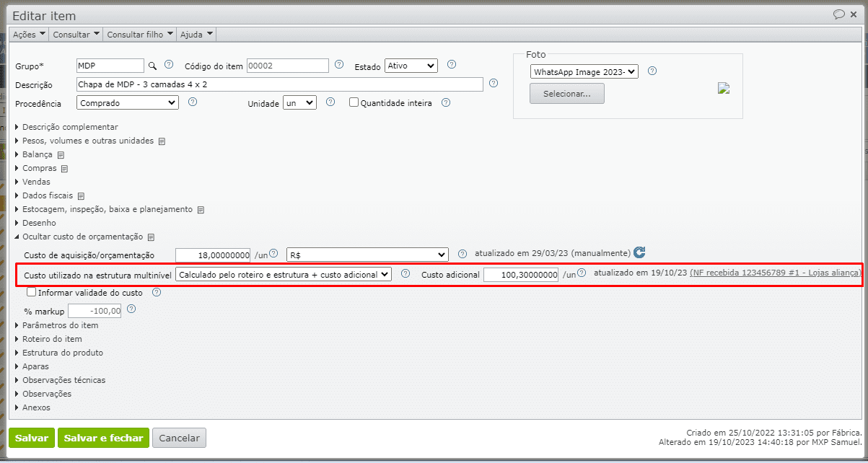Click help icon beside the Foto dropdown

[x=652, y=71]
